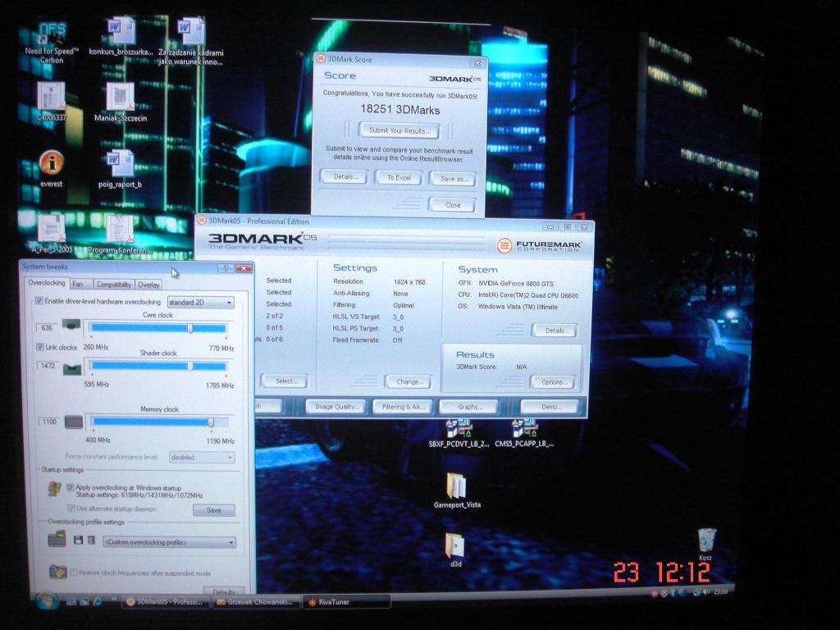Open Custom overclocking profile dropdown
The height and width of the screenshot is (630, 840).
click(x=169, y=542)
